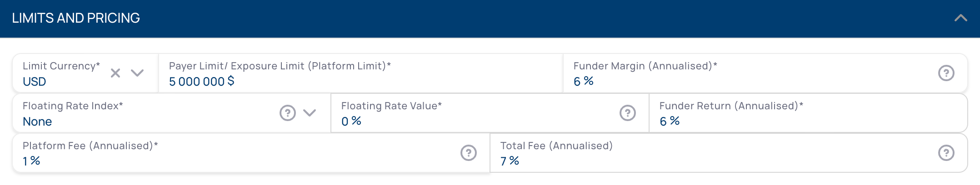This screenshot has height=185, width=980.
Task: View Floating Rate Value help tooltip icon
Action: (x=628, y=113)
